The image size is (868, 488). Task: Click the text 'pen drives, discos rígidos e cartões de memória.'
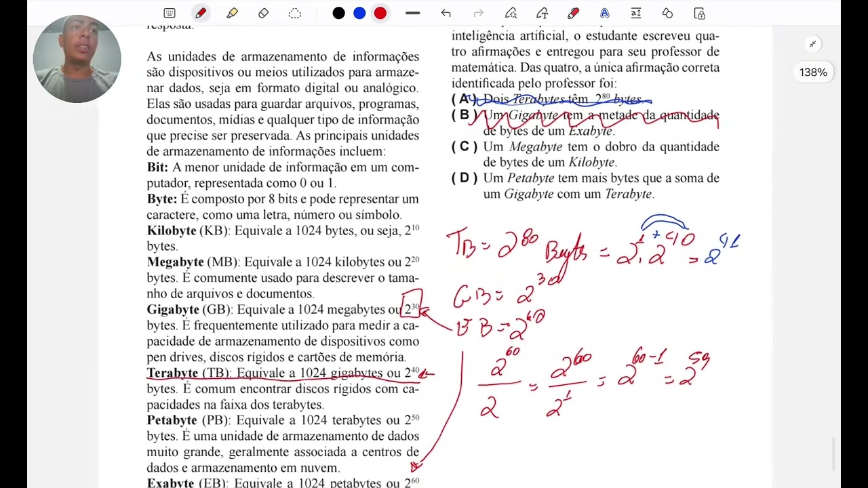[x=277, y=357]
